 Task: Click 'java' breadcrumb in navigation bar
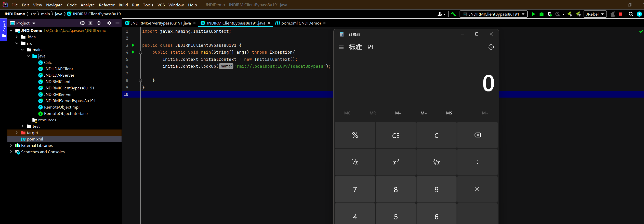[58, 14]
